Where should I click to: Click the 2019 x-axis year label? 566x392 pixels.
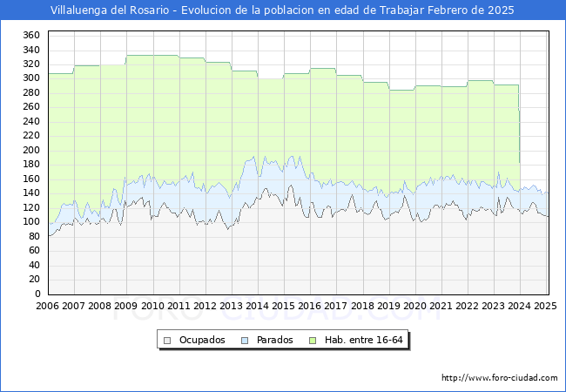coord(388,306)
